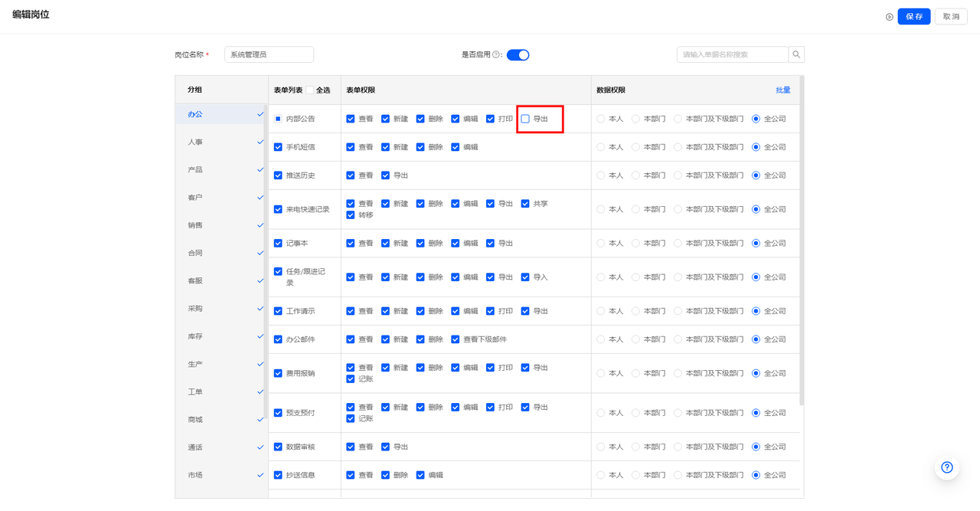Screen dimensions: 980x511
Task: Select the 办公 group tab
Action: point(221,114)
